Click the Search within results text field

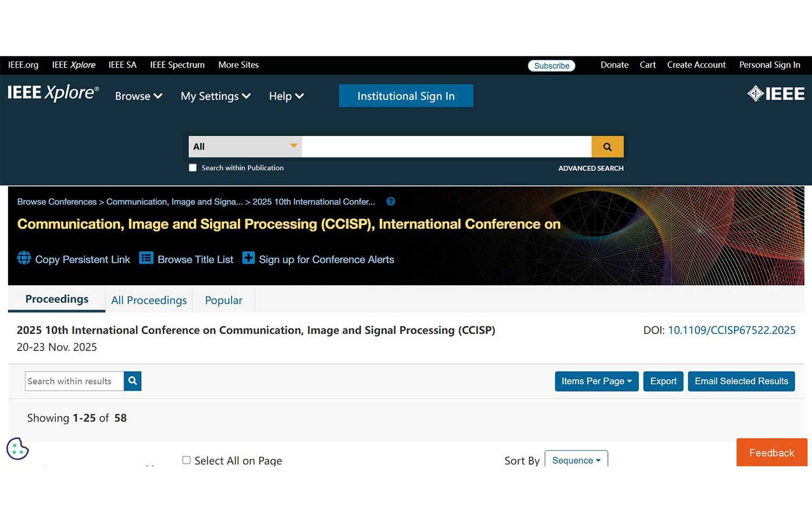(74, 381)
